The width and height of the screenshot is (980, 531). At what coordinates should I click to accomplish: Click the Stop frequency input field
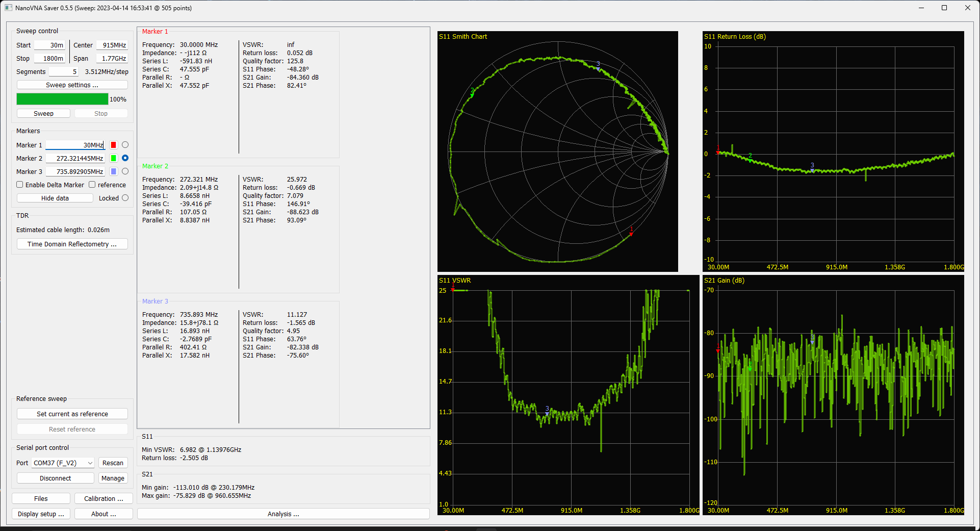point(49,58)
